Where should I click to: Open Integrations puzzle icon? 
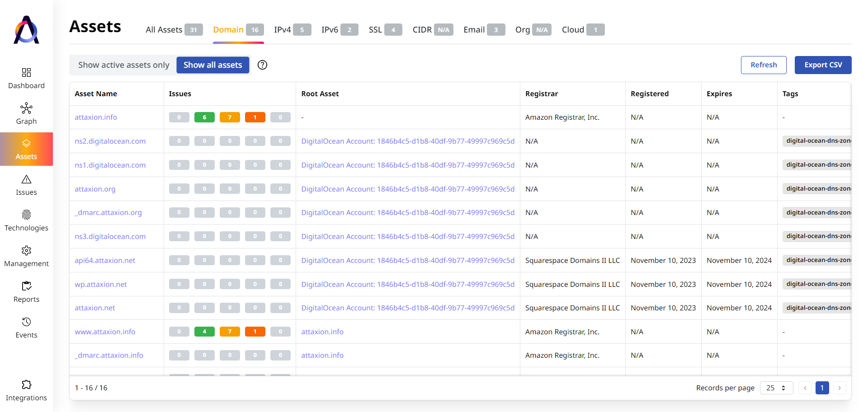26,385
